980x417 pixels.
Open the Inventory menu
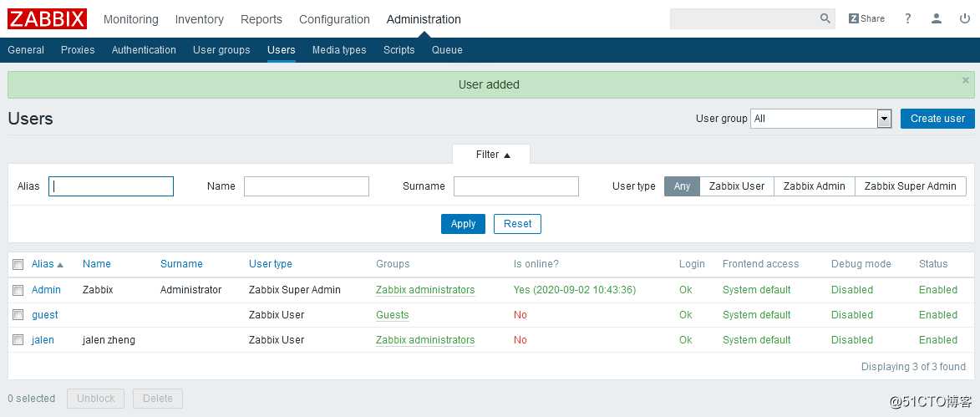pos(199,19)
